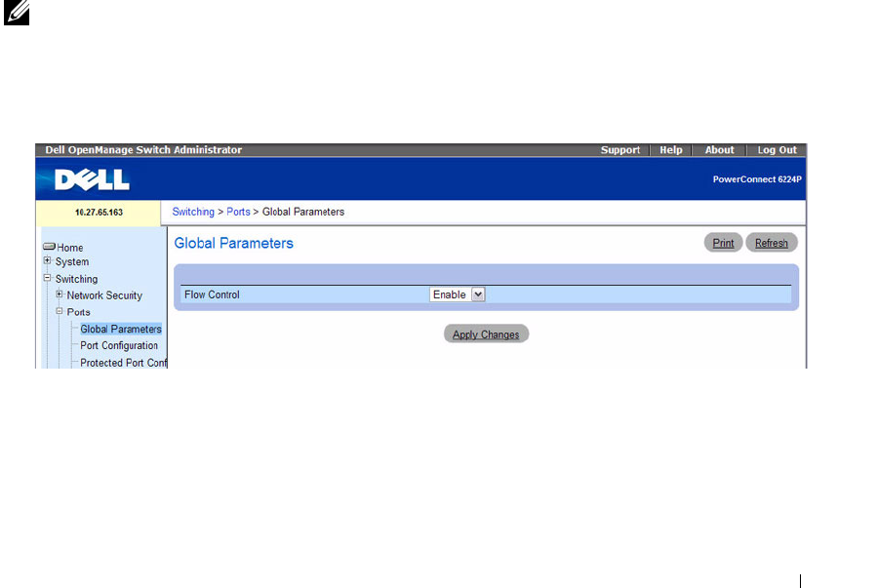Follow the Ports breadcrumb link

(x=238, y=212)
